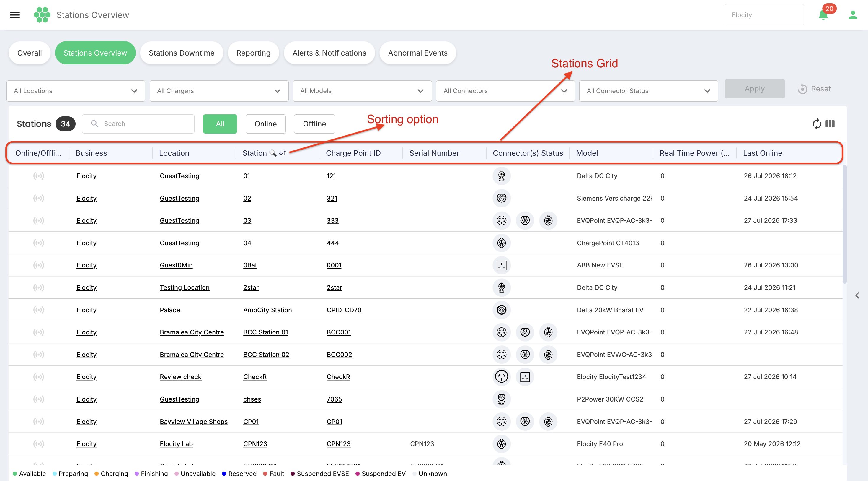Click the connector icon for chses station

click(x=501, y=399)
